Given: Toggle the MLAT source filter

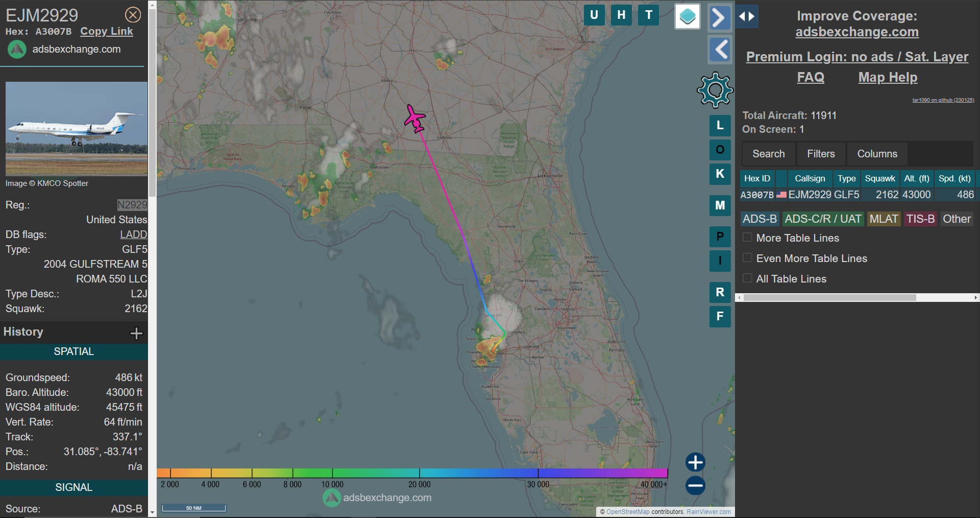Looking at the screenshot, I should tap(884, 219).
